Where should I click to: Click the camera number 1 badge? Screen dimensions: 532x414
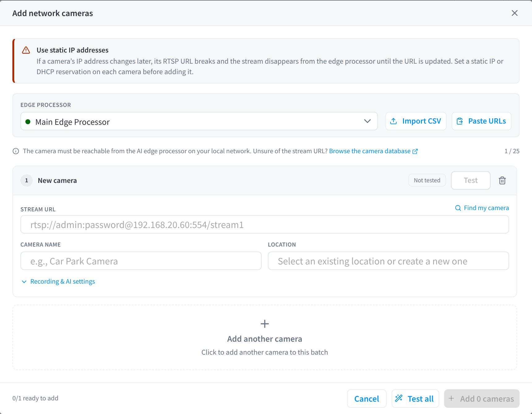pos(27,180)
